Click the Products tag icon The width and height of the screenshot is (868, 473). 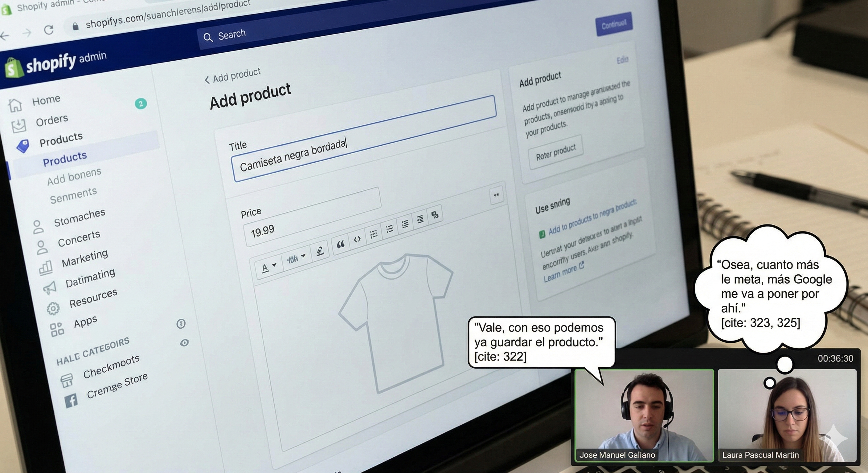pyautogui.click(x=23, y=146)
